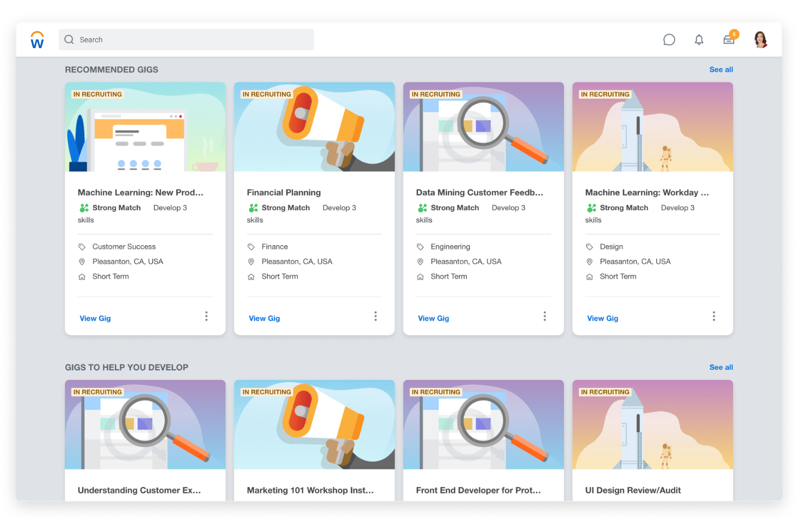
Task: Click the Workday logo icon
Action: coord(37,40)
